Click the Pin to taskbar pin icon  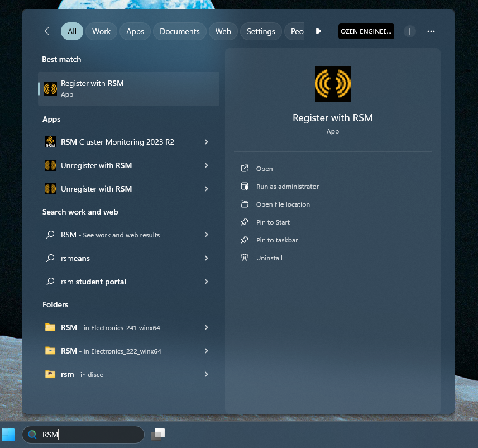[245, 240]
